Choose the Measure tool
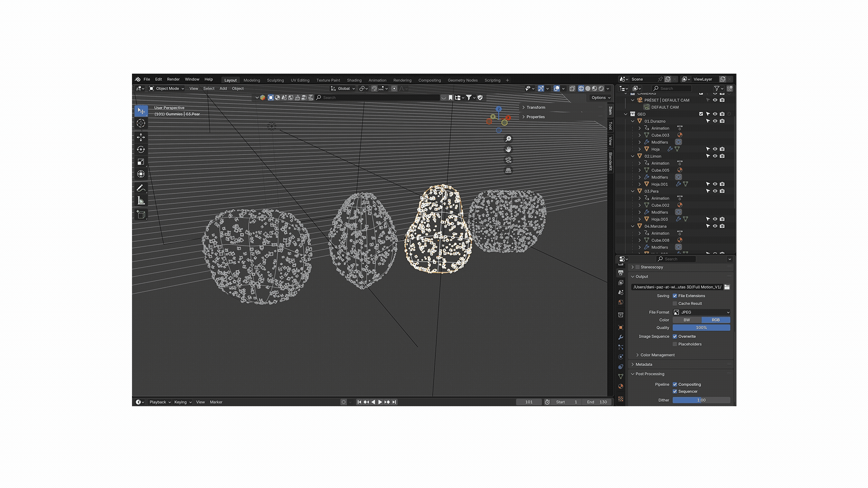Viewport: 868px width, 488px height. point(141,201)
